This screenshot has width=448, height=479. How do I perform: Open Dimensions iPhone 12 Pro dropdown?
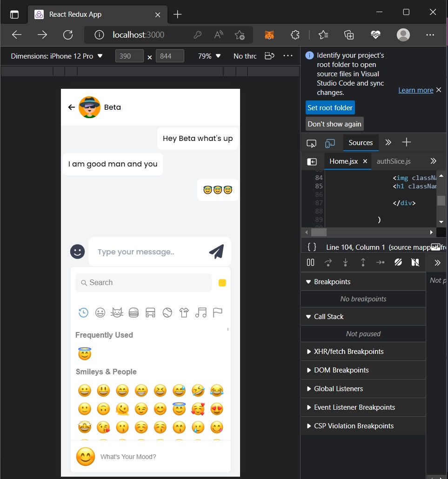pos(57,56)
